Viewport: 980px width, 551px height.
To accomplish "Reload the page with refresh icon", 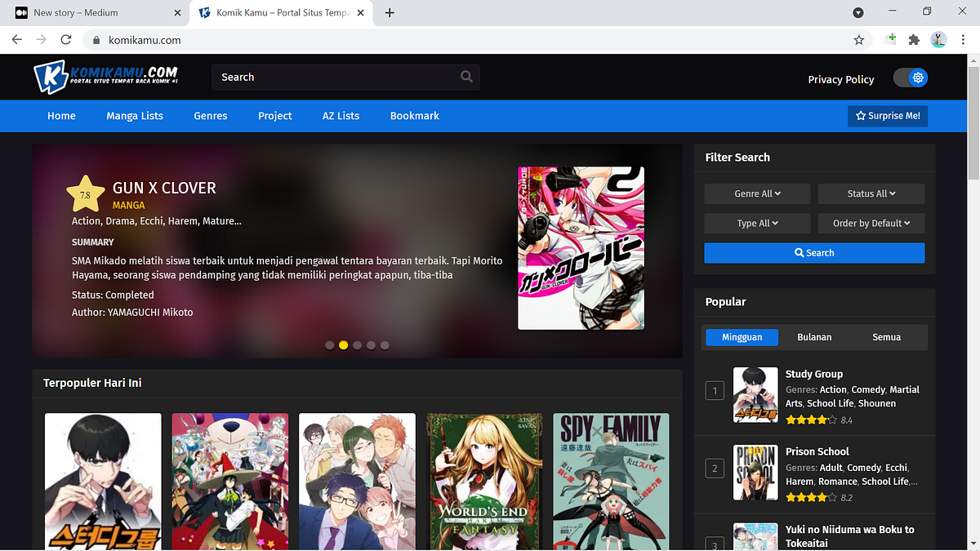I will pyautogui.click(x=66, y=39).
